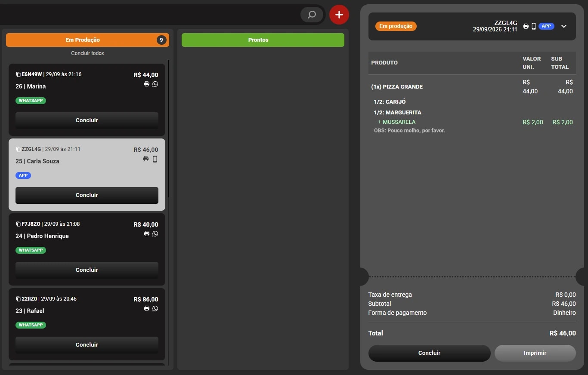Click phone icon on Carla Souza's card
This screenshot has height=375, width=588.
pos(155,159)
